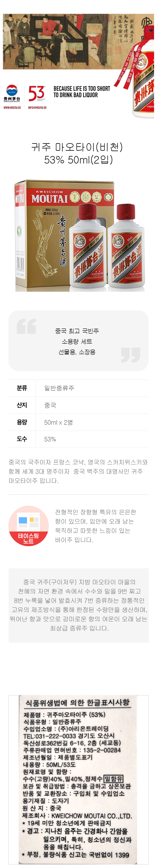
Task: Click the banner slogan about bad liquor
Action: (x=82, y=92)
